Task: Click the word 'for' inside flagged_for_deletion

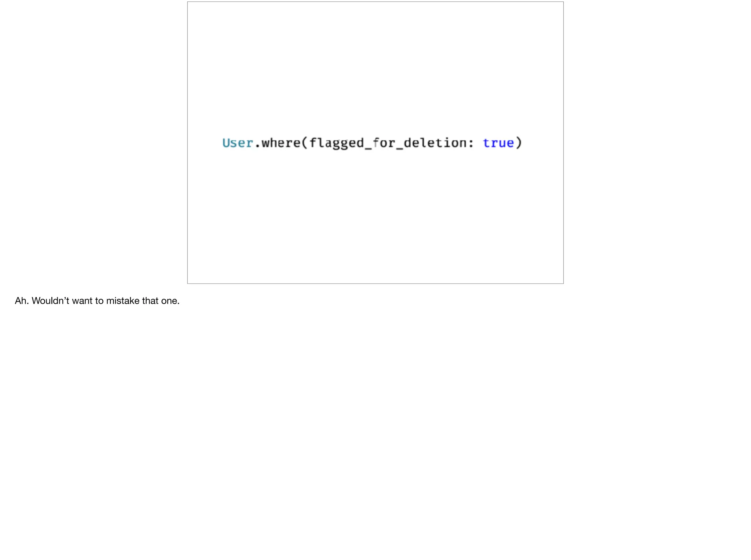Action: point(384,142)
